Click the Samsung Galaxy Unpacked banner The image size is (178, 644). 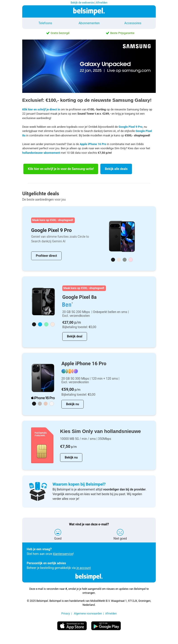pyautogui.click(x=89, y=66)
